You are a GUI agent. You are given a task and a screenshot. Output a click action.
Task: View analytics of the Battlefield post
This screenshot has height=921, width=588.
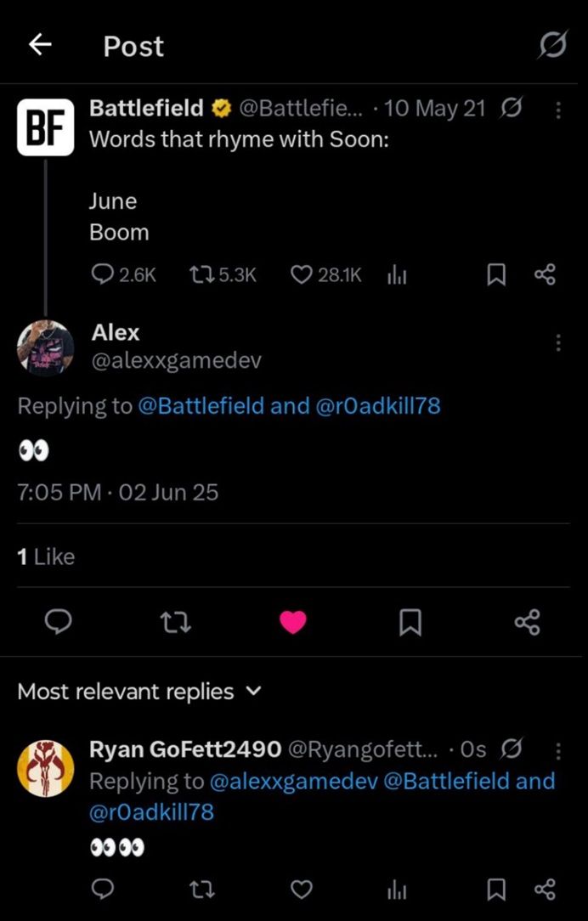pos(397,274)
